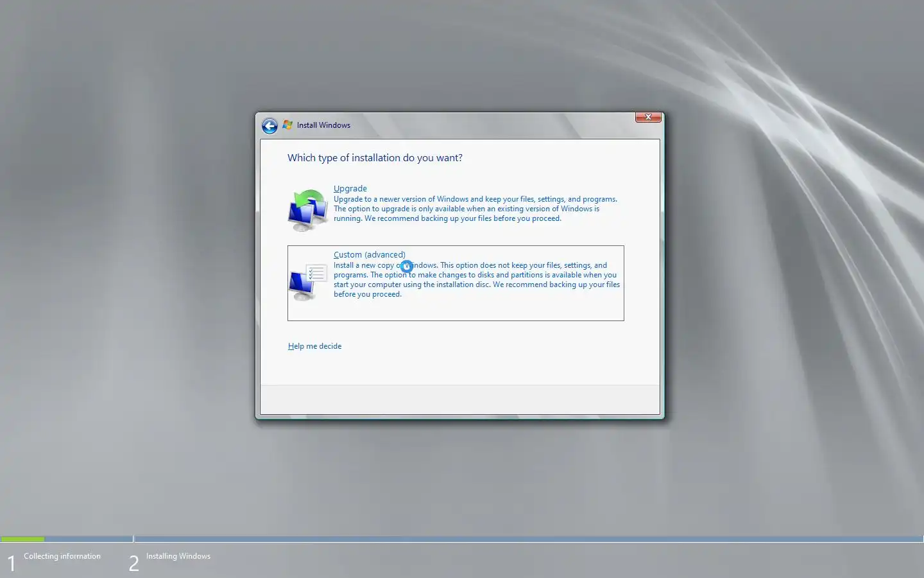
Task: Click the 'Install Windows' title text
Action: coord(323,125)
